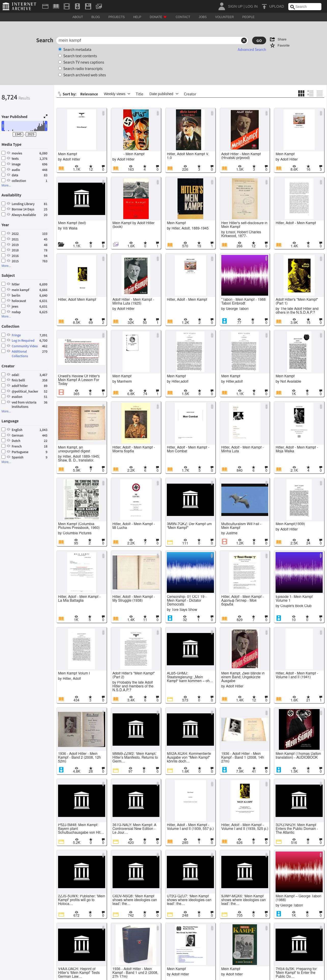Click magnifier icon in top search box
327x980 pixels.
pyautogui.click(x=292, y=7)
